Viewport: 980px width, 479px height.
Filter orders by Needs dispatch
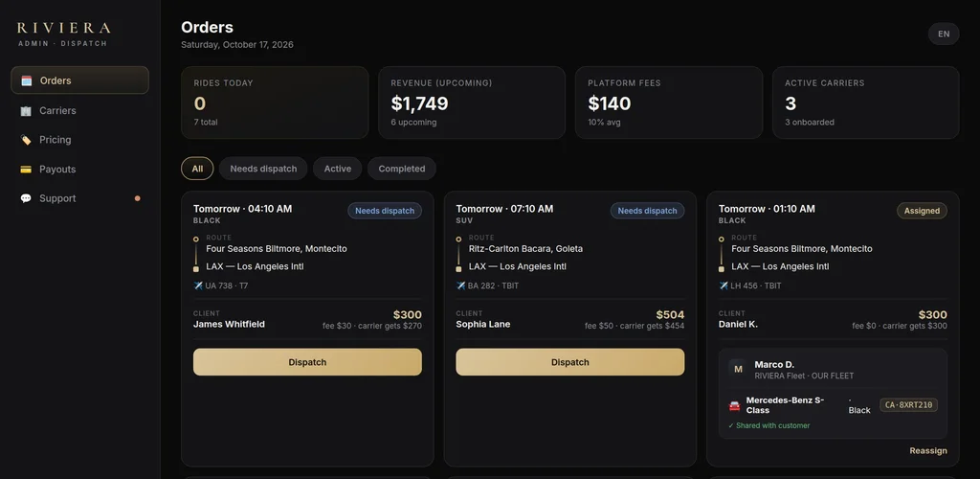coord(263,169)
